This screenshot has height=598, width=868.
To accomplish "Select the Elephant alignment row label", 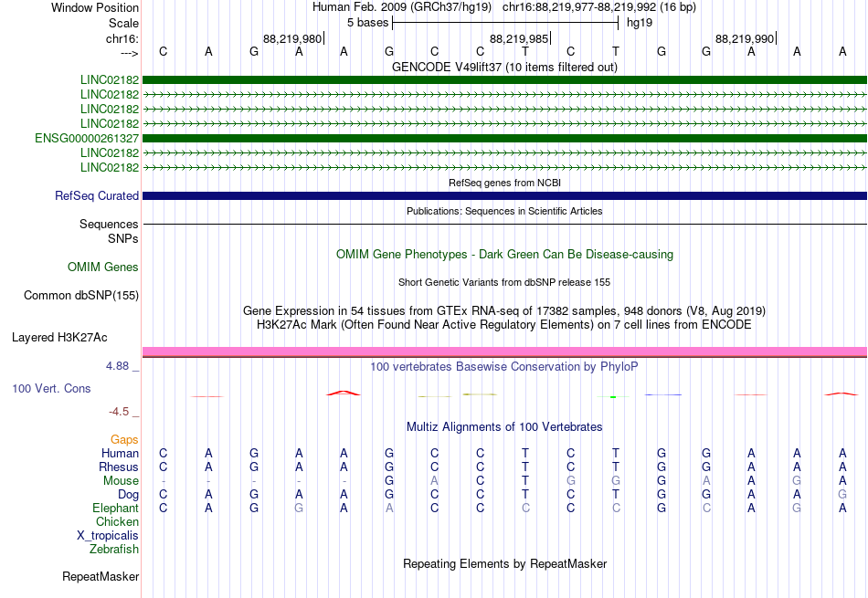I will (x=116, y=509).
